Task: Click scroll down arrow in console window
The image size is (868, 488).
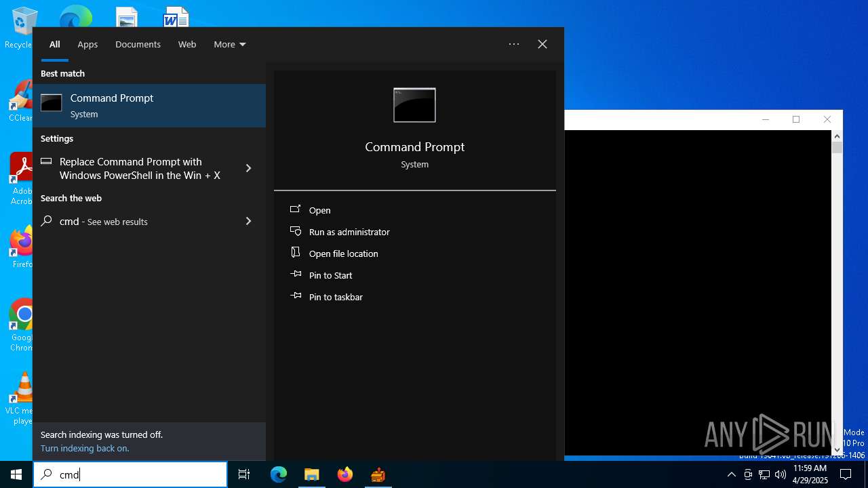Action: tap(837, 449)
